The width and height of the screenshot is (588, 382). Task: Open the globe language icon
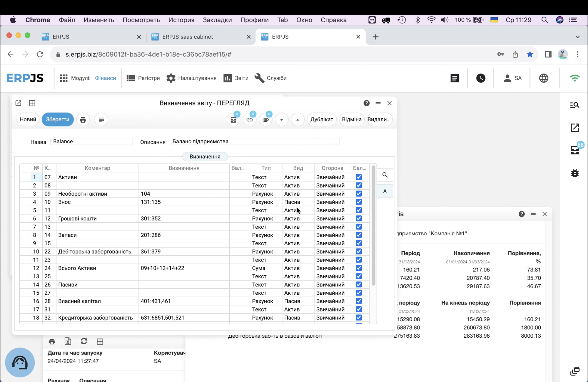(x=543, y=78)
